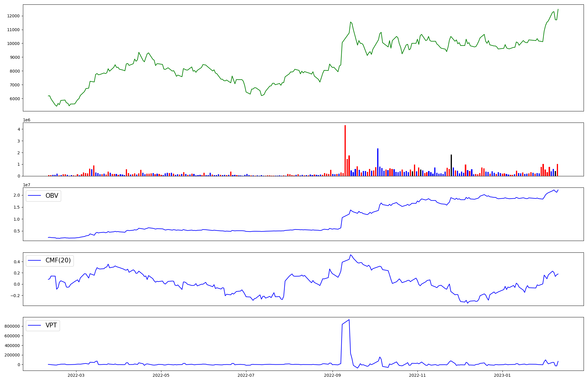This screenshot has width=588, height=382.
Task: Click the 2022-05 date tick label
Action: point(161,375)
